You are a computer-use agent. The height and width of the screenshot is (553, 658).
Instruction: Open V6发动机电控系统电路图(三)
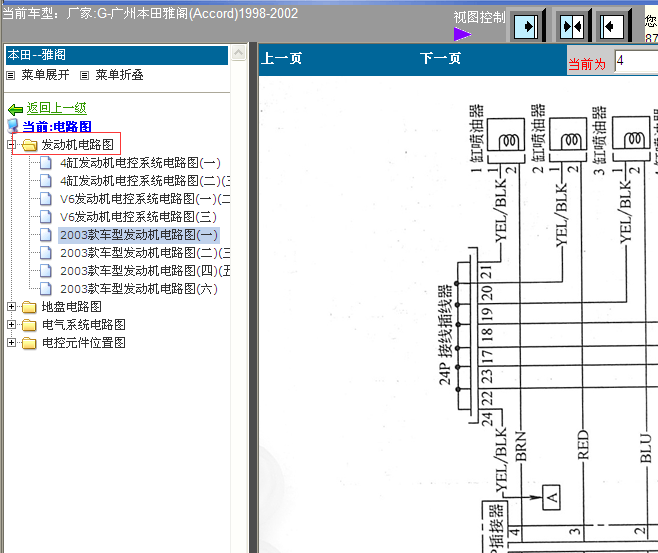(x=138, y=217)
